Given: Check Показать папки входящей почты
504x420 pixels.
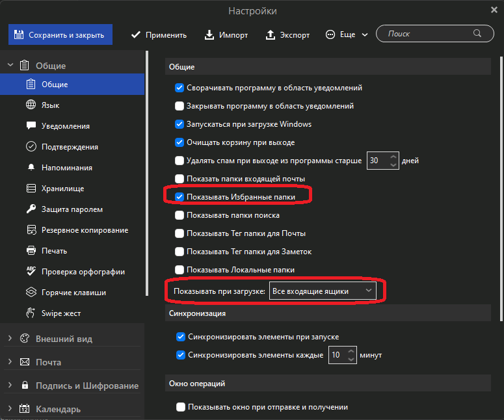Looking at the screenshot, I should 179,179.
